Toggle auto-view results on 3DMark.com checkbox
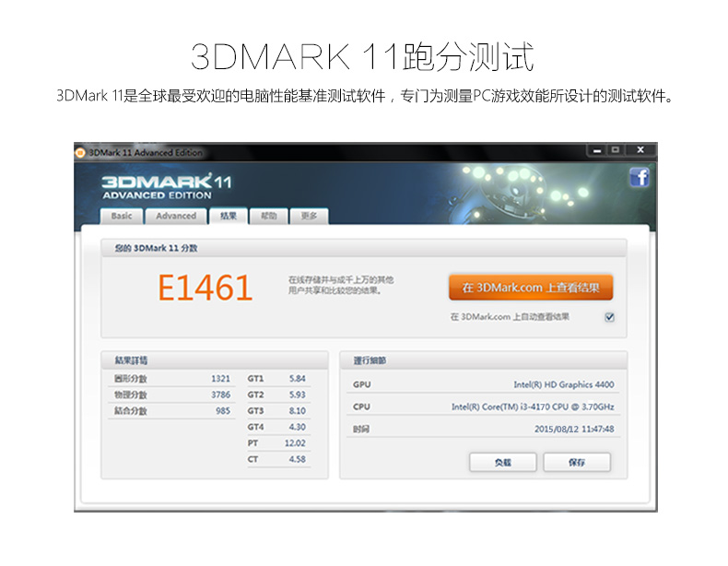 pos(610,317)
